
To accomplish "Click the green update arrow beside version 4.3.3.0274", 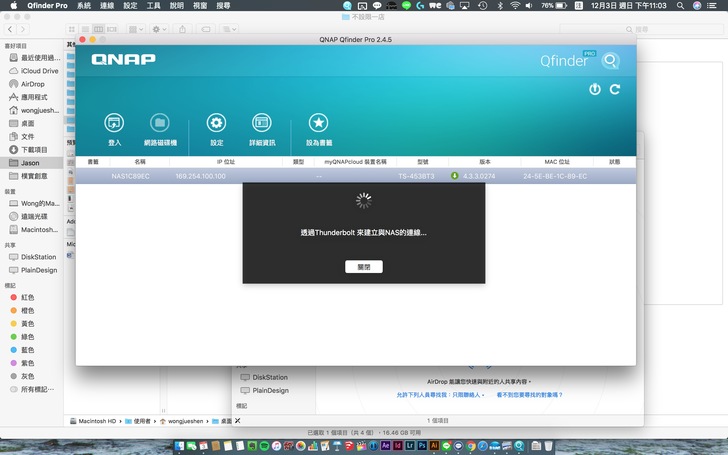I will pos(455,176).
